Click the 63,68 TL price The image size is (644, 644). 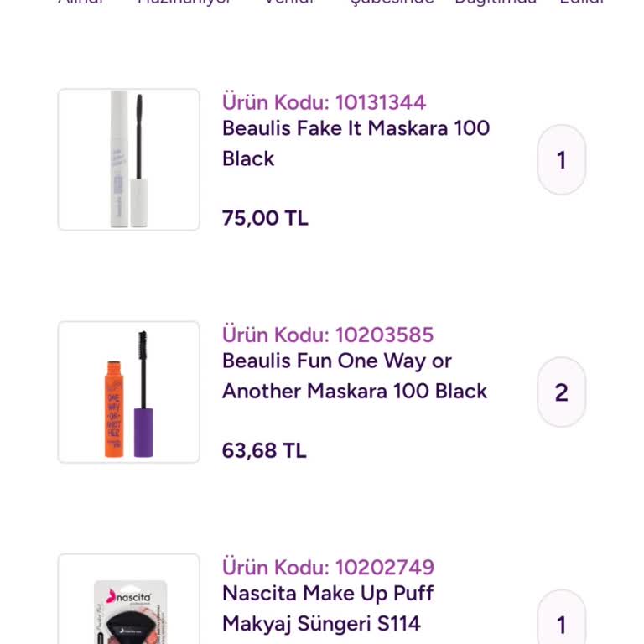coord(264,450)
